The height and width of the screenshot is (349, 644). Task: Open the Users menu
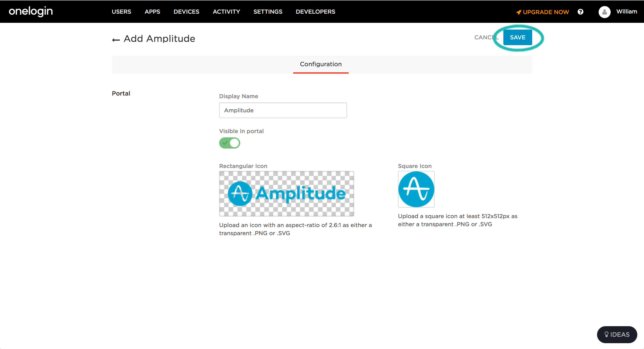click(121, 12)
